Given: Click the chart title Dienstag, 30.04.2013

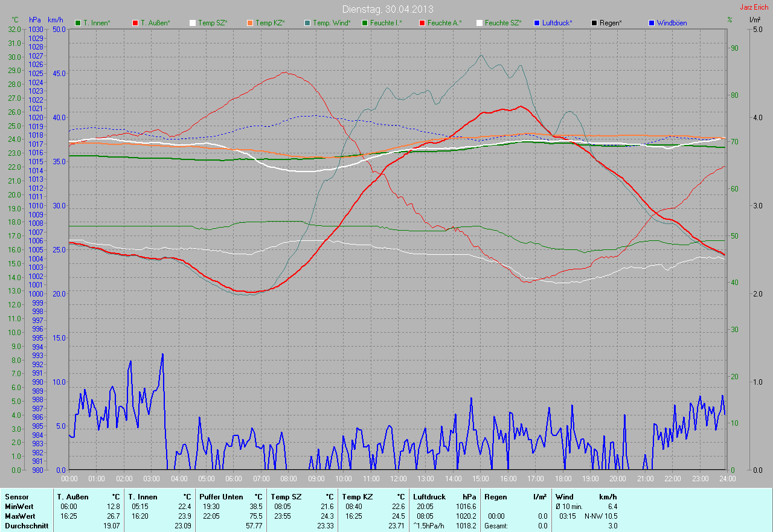Looking at the screenshot, I should click(x=387, y=9).
